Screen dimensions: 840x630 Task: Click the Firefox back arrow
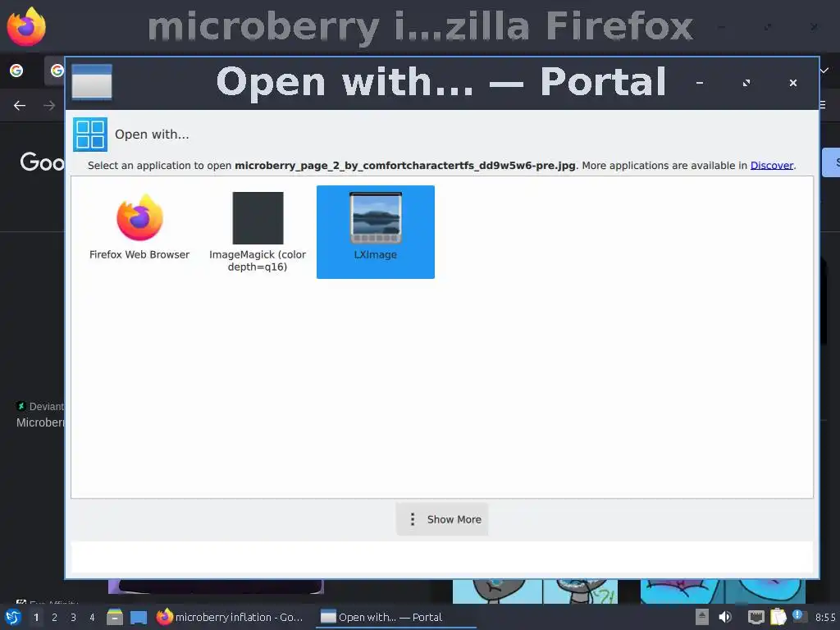coord(20,106)
